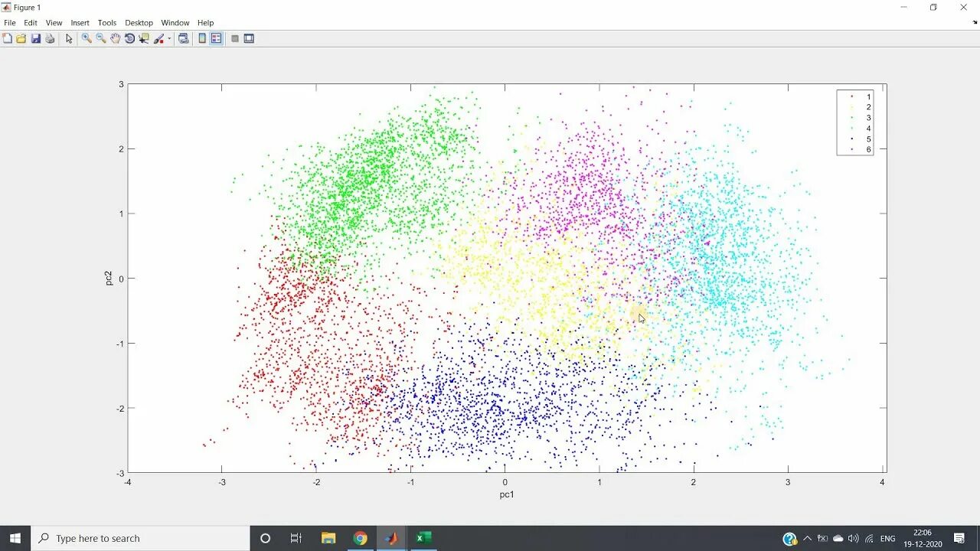Activate the Pan tool
Viewport: 980px width, 551px height.
point(115,38)
